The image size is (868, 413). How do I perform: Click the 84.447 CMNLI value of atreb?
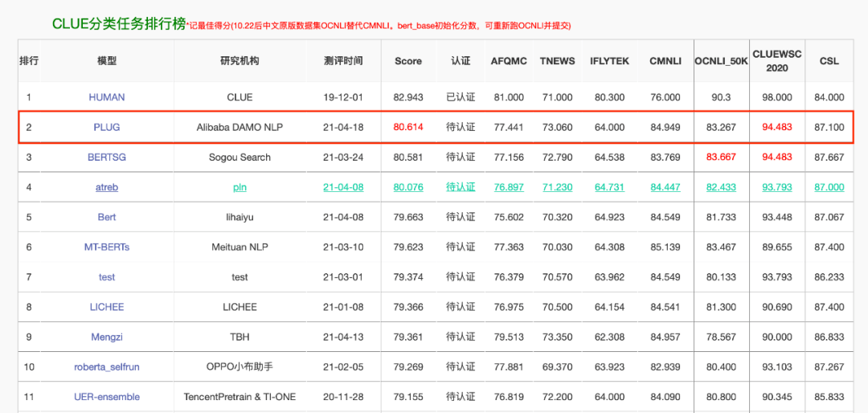pos(665,187)
